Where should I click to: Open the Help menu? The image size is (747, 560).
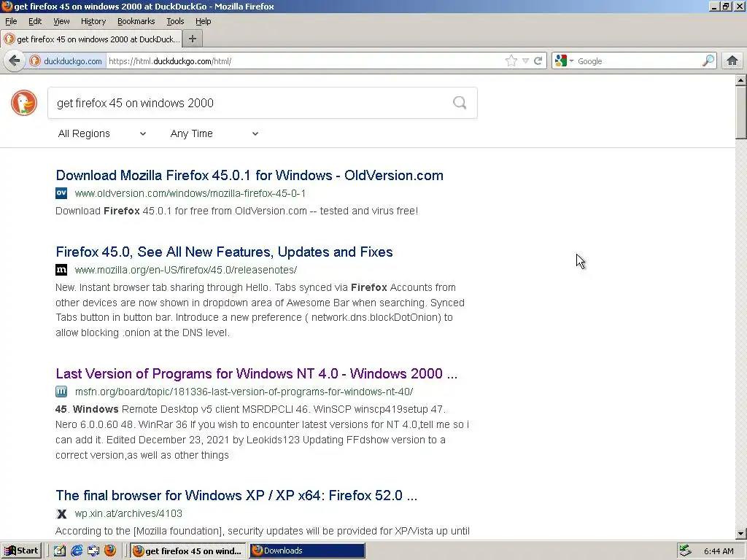pos(203,21)
